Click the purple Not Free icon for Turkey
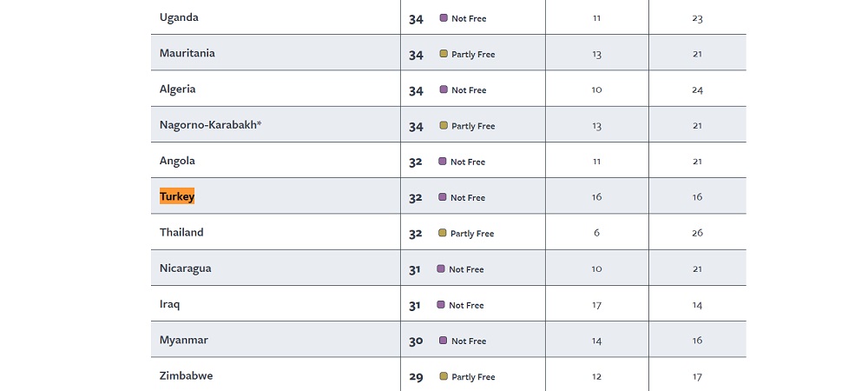 point(443,196)
